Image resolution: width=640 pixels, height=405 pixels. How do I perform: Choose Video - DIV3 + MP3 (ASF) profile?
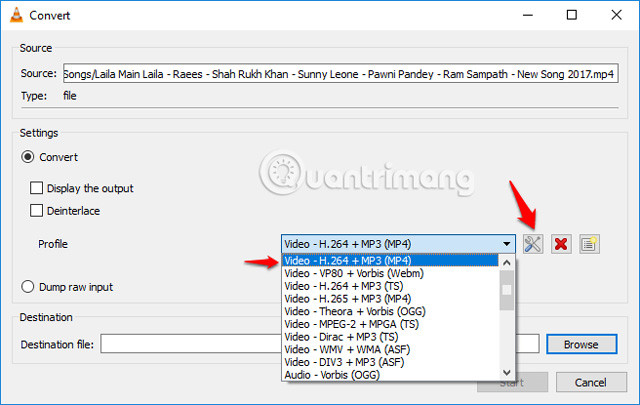coord(390,362)
